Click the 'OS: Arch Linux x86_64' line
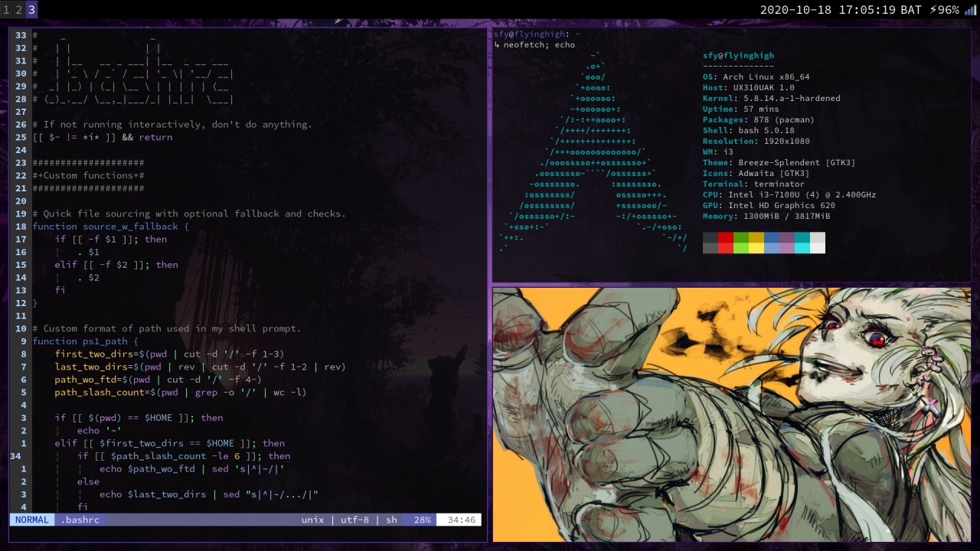 tap(756, 77)
